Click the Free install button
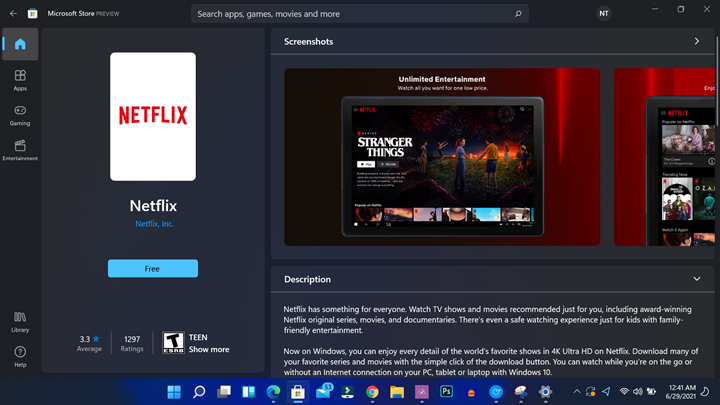 (153, 269)
